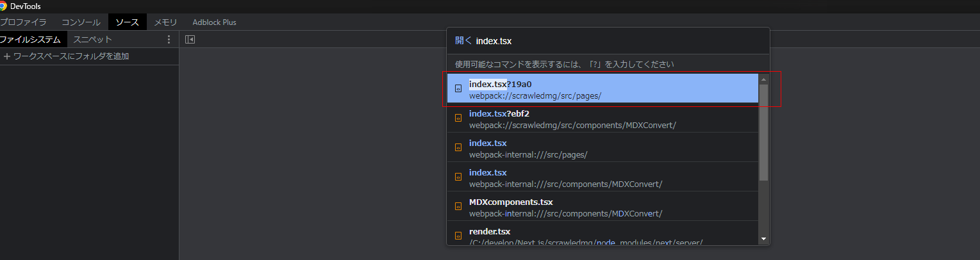Click the Chrome DevTools logo icon

(x=3, y=6)
